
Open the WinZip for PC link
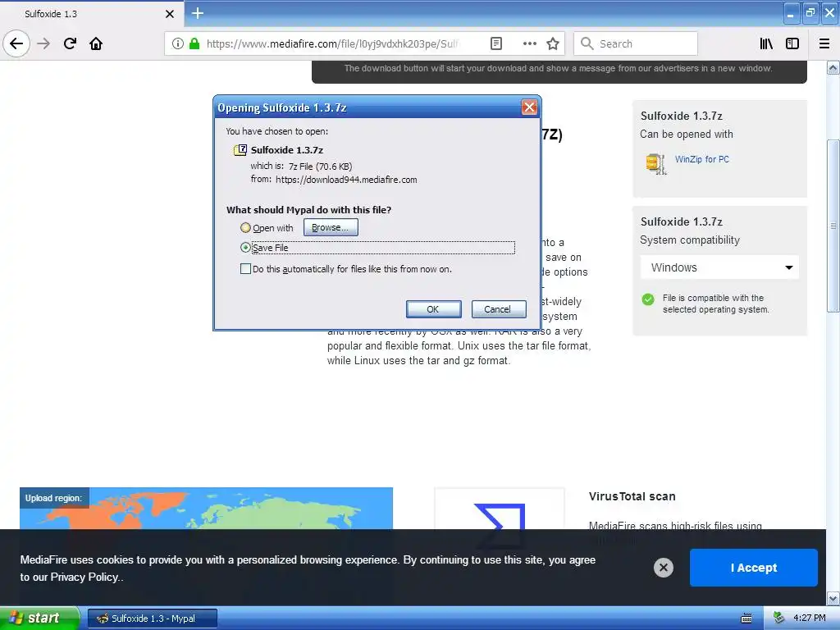click(702, 159)
